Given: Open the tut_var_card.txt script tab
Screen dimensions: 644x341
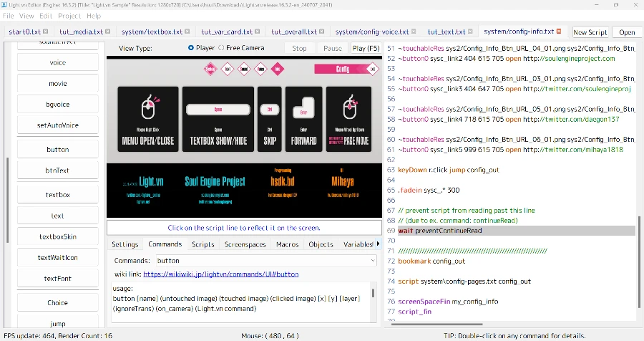Looking at the screenshot, I should 225,32.
